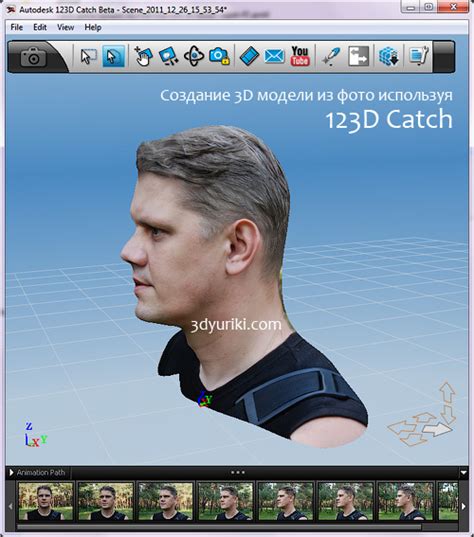The width and height of the screenshot is (474, 537).
Task: Open the File menu
Action: 16,27
